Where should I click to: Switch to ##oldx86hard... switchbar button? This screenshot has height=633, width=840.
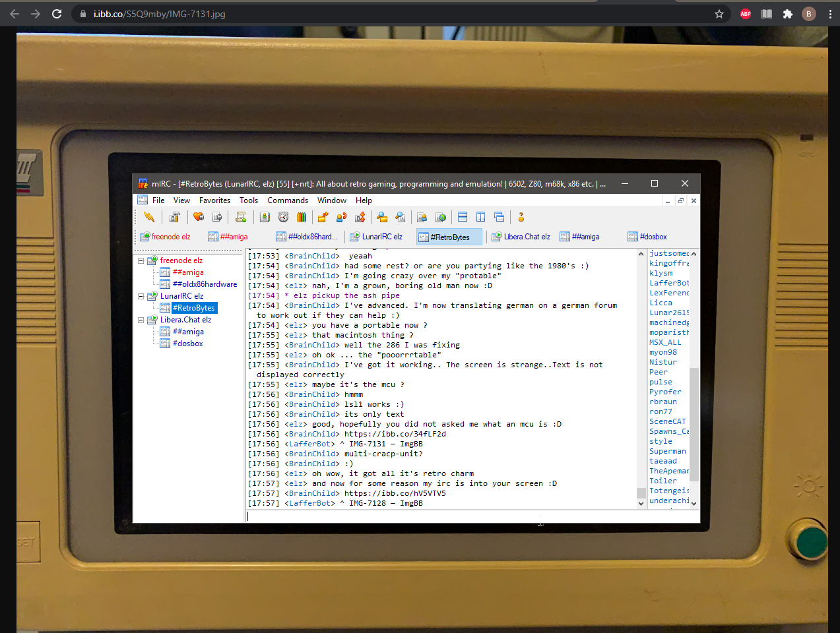(x=307, y=237)
